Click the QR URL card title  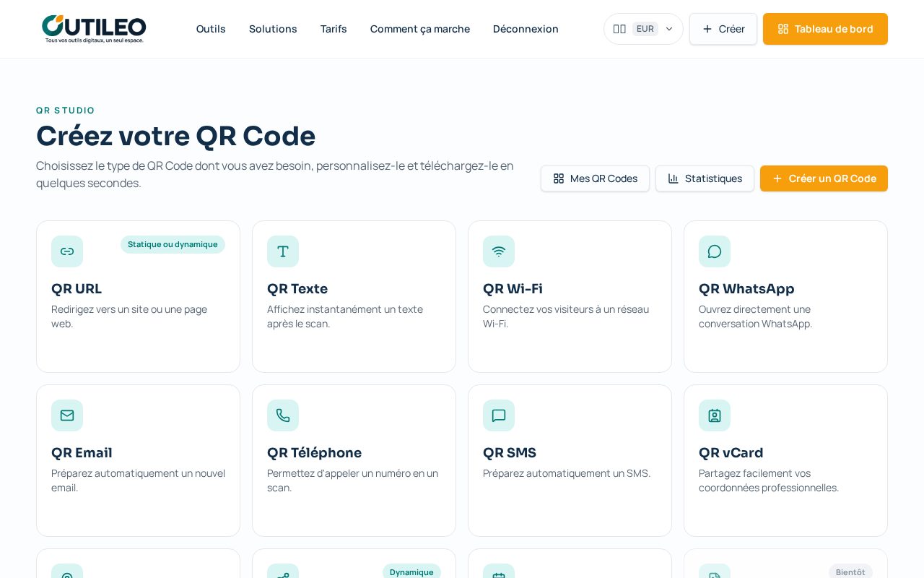coord(77,288)
